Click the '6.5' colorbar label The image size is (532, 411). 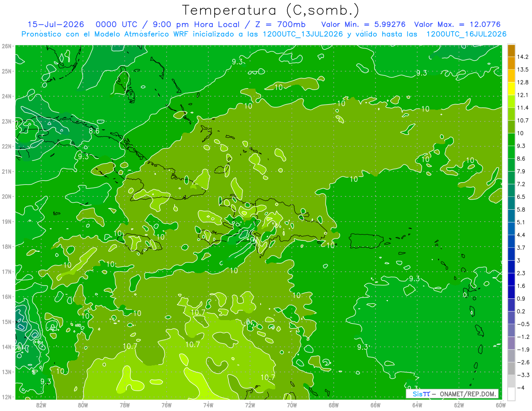[x=521, y=197]
